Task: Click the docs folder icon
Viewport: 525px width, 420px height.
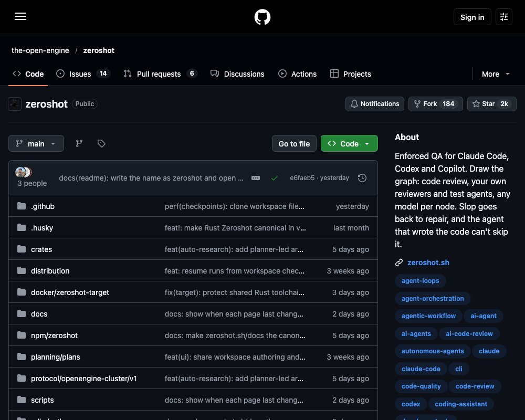Action: point(22,313)
